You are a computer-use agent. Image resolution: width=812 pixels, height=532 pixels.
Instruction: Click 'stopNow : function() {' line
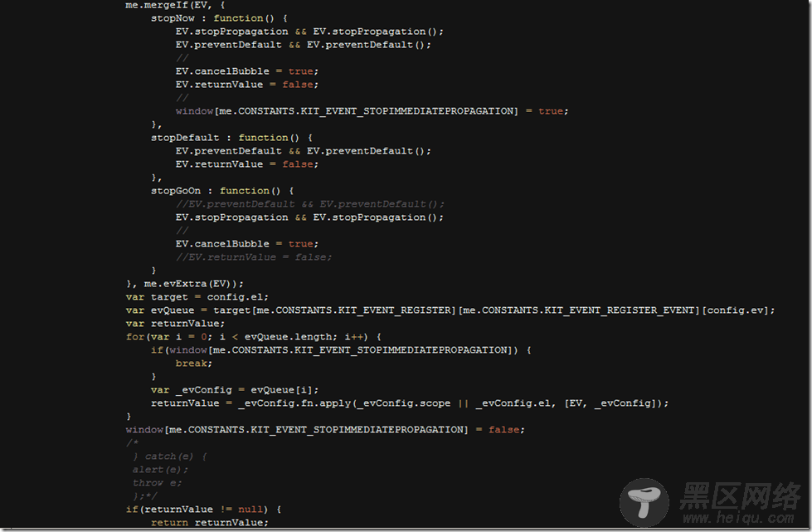pos(219,18)
